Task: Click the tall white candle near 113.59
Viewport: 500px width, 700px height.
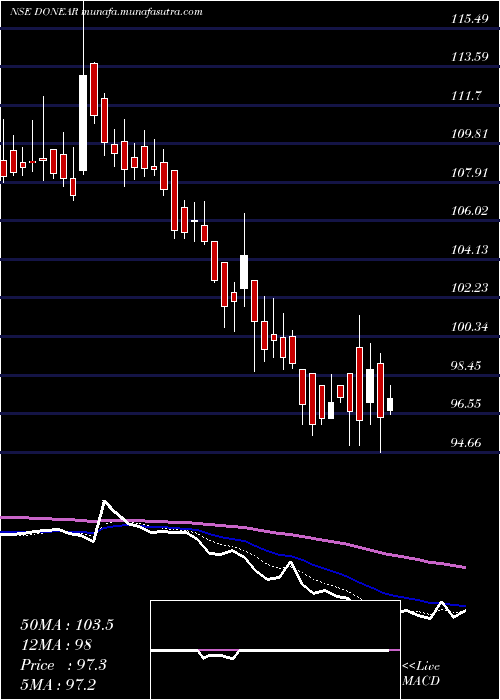Action: (83, 123)
